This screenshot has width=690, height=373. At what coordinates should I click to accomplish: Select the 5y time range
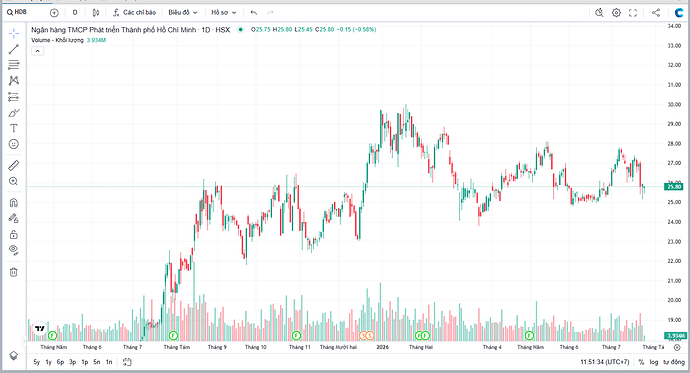37,362
